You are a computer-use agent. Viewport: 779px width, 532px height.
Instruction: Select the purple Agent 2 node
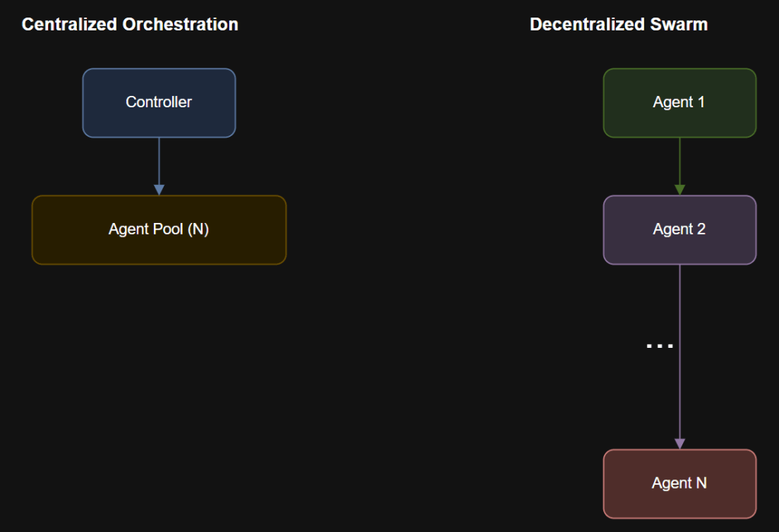coord(679,230)
